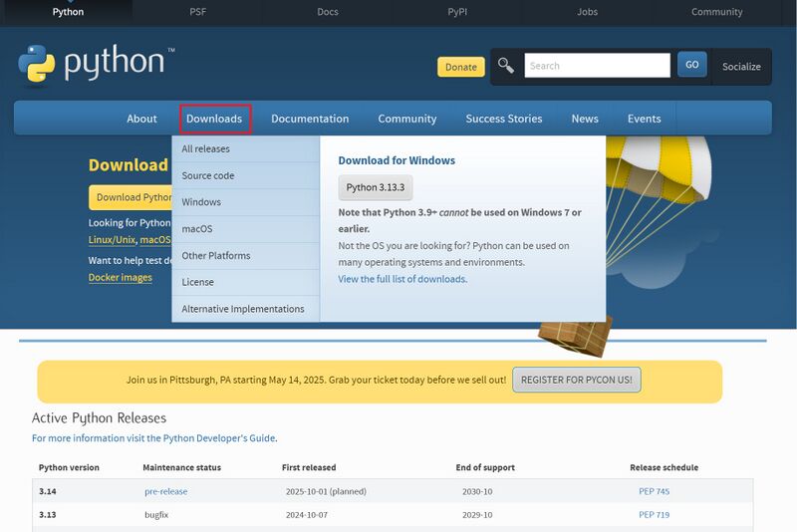Open the About menu item
This screenshot has width=797, height=532.
(x=141, y=119)
